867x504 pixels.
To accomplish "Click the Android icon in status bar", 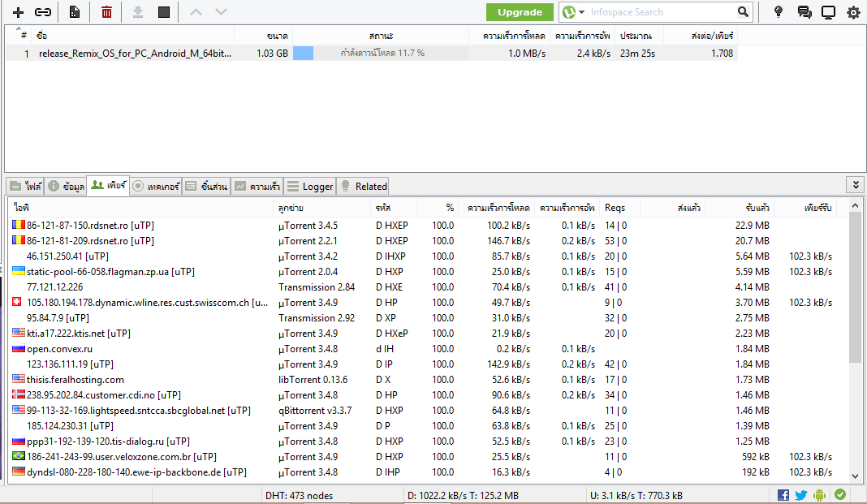I will (x=819, y=495).
